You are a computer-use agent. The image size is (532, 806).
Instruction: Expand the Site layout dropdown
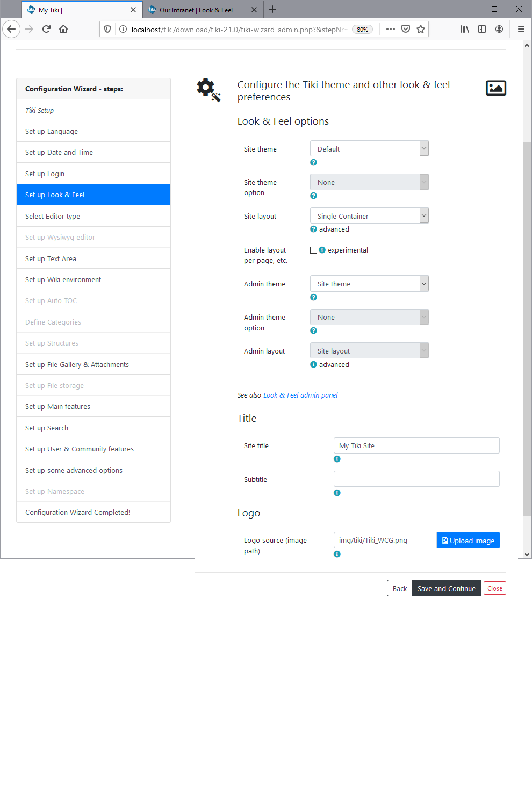point(369,216)
